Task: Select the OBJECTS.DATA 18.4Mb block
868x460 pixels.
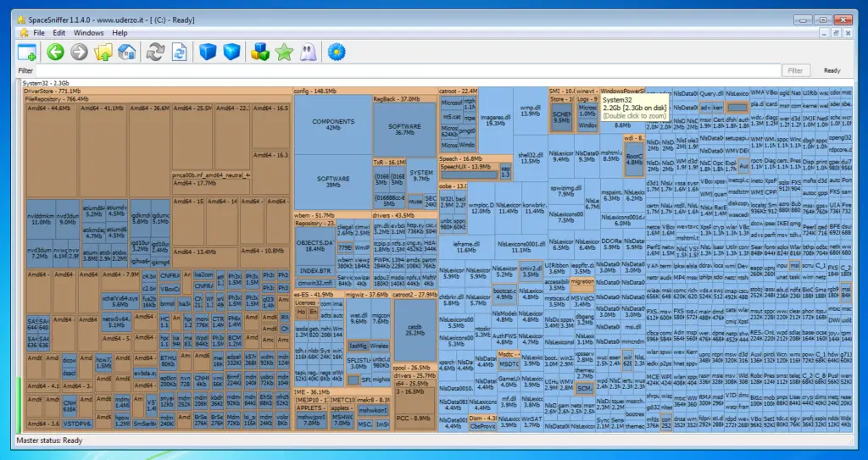Action: click(x=315, y=246)
